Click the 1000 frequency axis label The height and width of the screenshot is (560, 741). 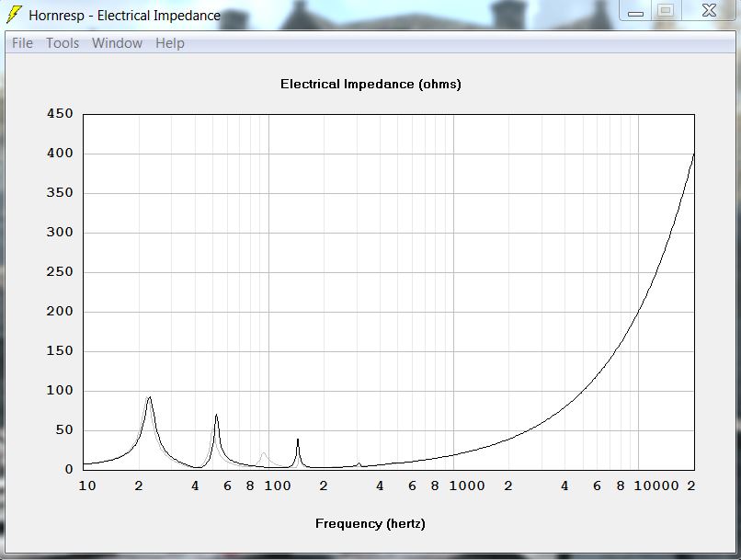467,486
